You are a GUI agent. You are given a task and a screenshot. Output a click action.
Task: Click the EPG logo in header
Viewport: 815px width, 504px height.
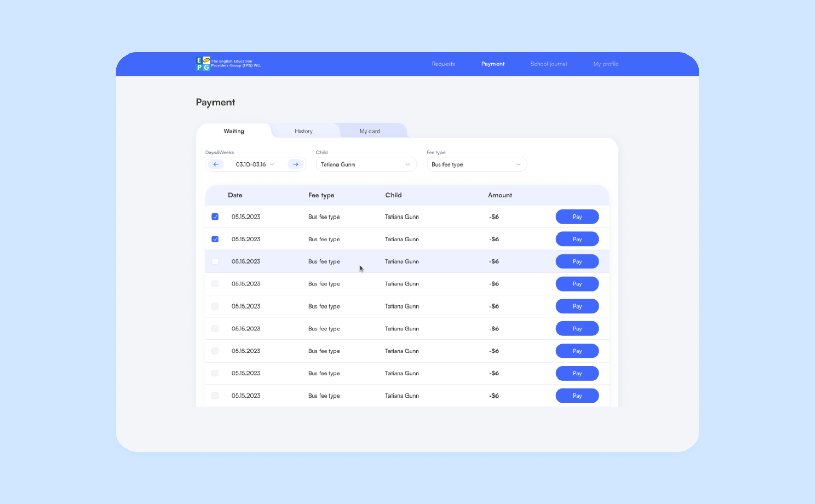pyautogui.click(x=228, y=64)
